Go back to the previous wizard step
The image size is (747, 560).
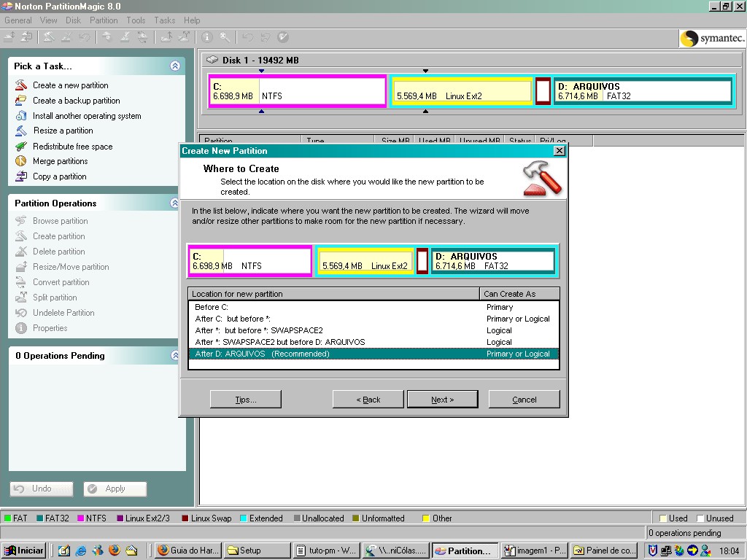[368, 400]
